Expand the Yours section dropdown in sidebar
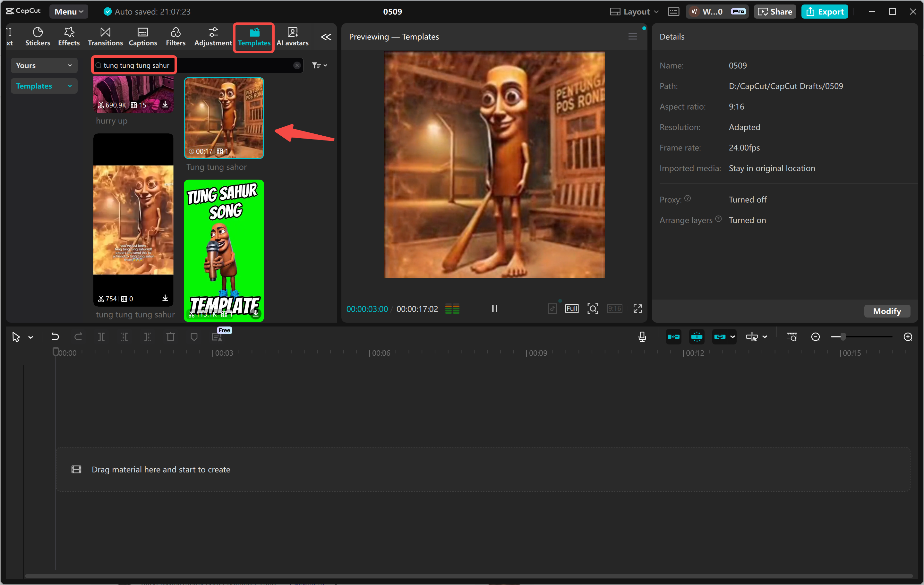Viewport: 924px width, 585px height. (x=44, y=65)
